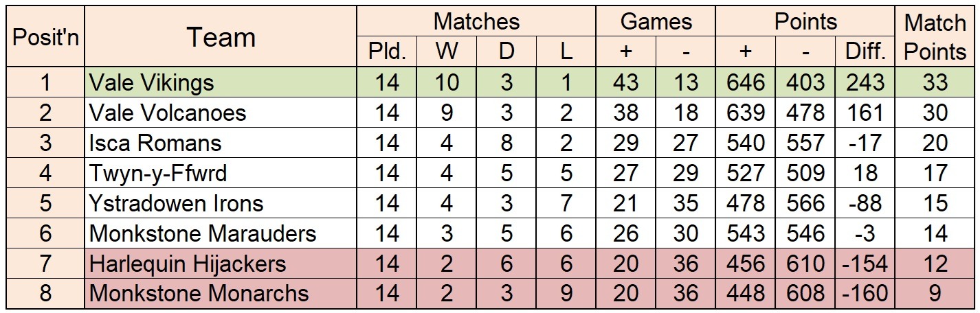Select Monkstone Monarchs team cell
This screenshot has width=980, height=313.
pos(221,294)
